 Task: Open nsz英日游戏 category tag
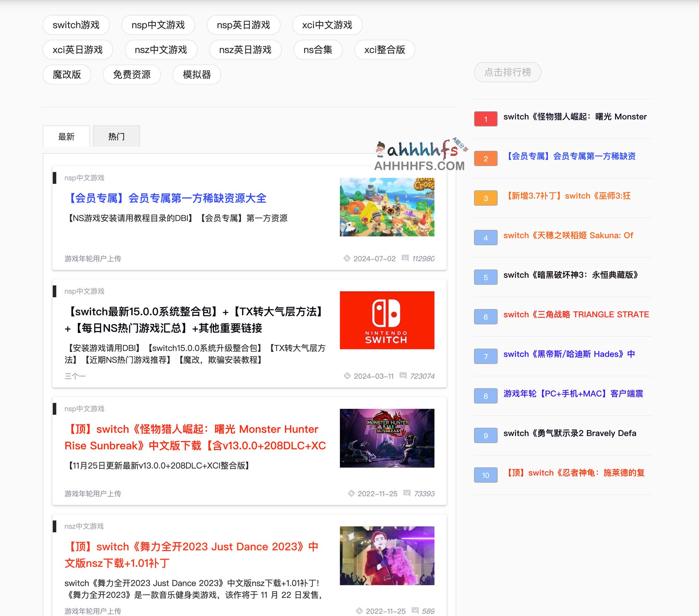(x=245, y=50)
